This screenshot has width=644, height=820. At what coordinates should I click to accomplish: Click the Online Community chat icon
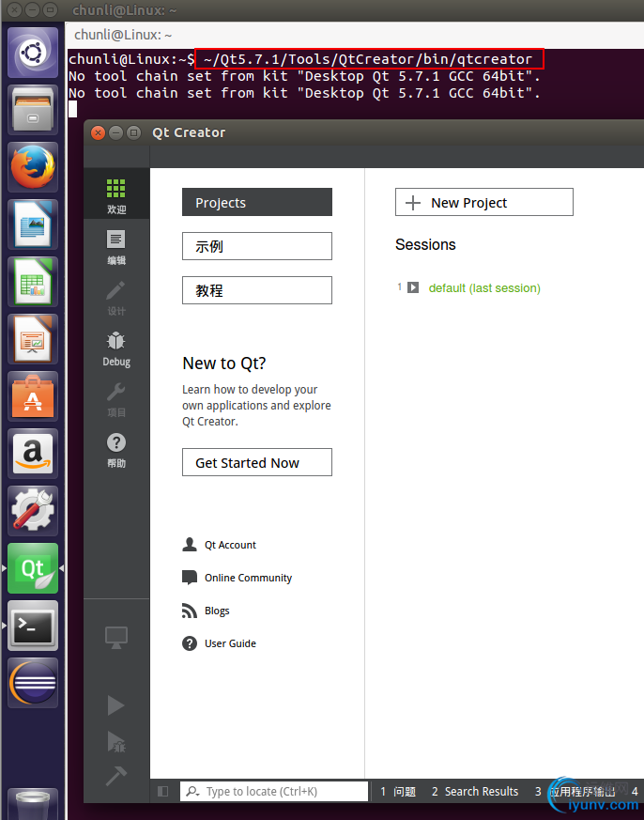coord(190,578)
